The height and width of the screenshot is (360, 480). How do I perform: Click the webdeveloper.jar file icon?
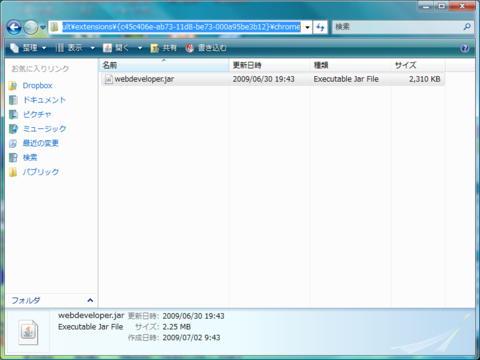pos(108,79)
